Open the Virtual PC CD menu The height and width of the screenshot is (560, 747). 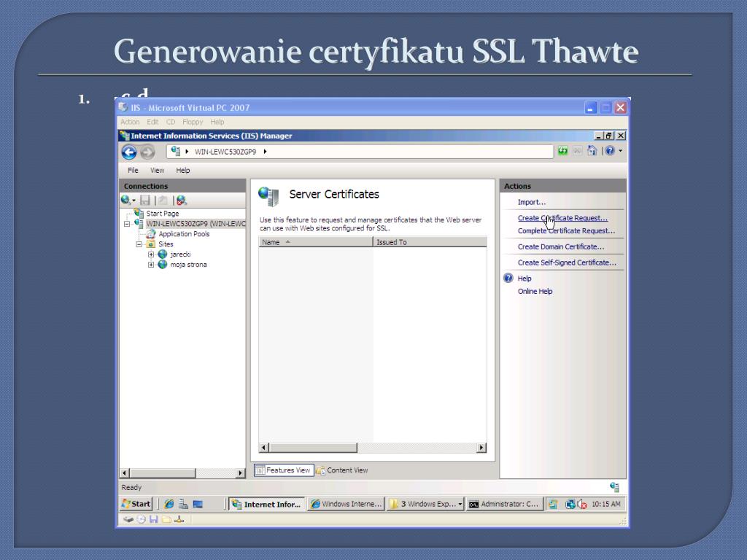(x=171, y=122)
